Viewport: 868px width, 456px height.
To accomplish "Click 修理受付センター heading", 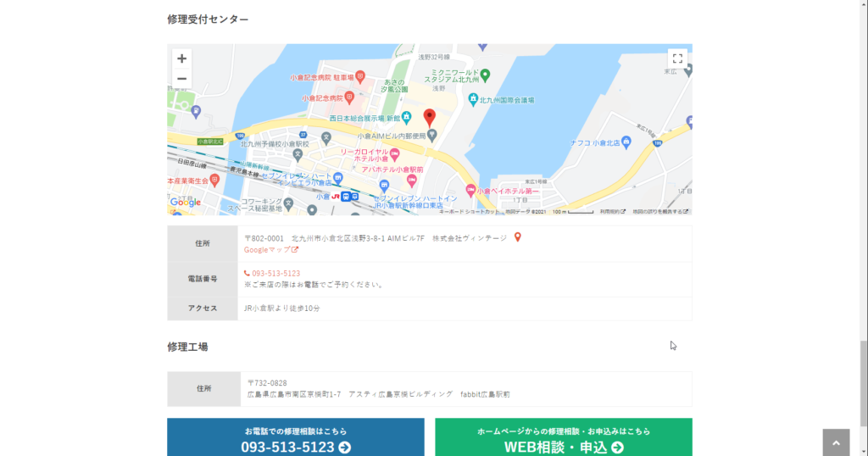I will [x=208, y=19].
